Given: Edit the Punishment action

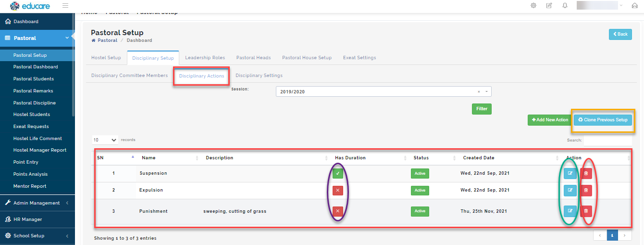Looking at the screenshot, I should click(x=570, y=211).
